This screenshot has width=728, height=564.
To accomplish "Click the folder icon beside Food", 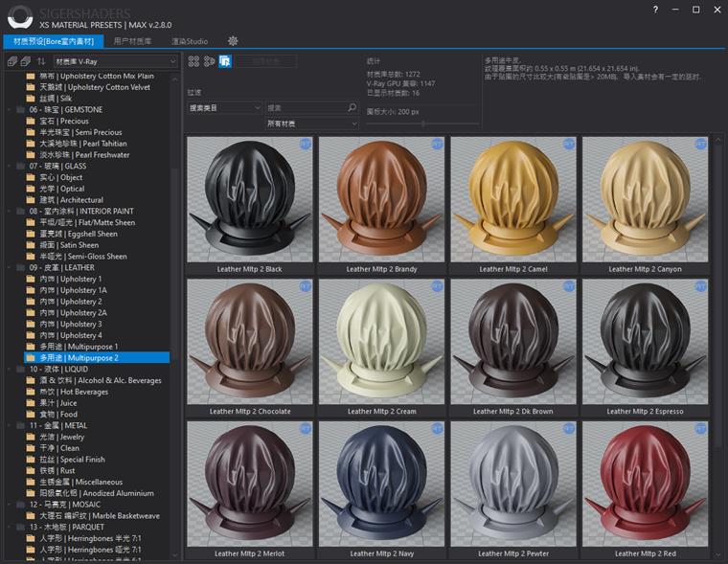I will click(x=31, y=414).
